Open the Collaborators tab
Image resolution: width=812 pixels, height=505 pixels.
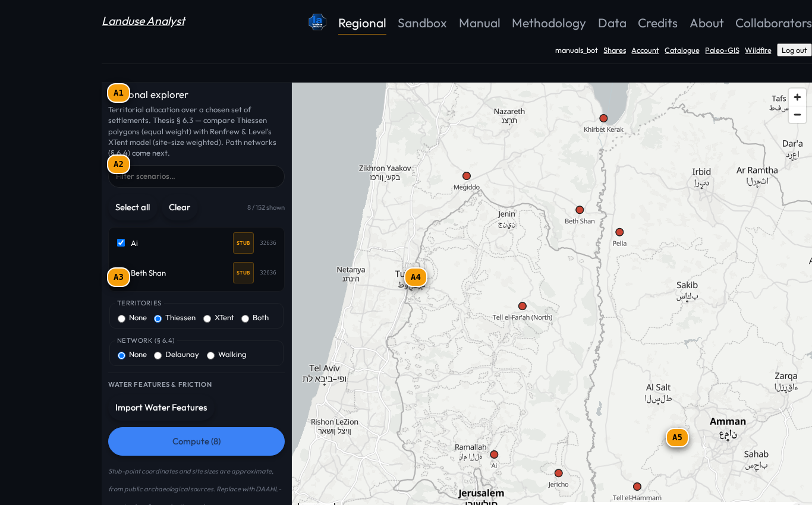773,23
